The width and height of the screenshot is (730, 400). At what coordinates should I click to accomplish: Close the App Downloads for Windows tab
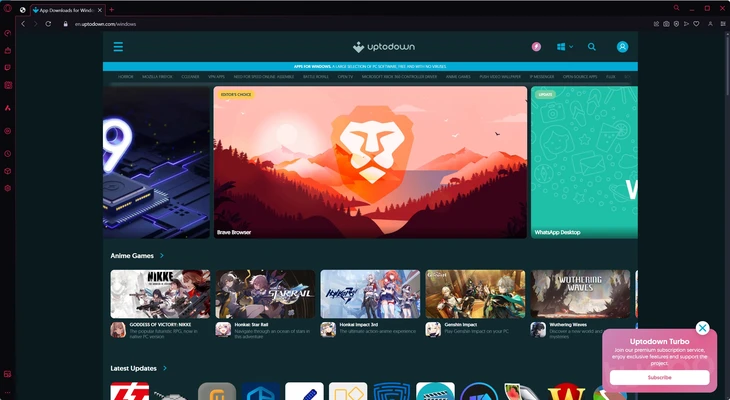[x=100, y=10]
